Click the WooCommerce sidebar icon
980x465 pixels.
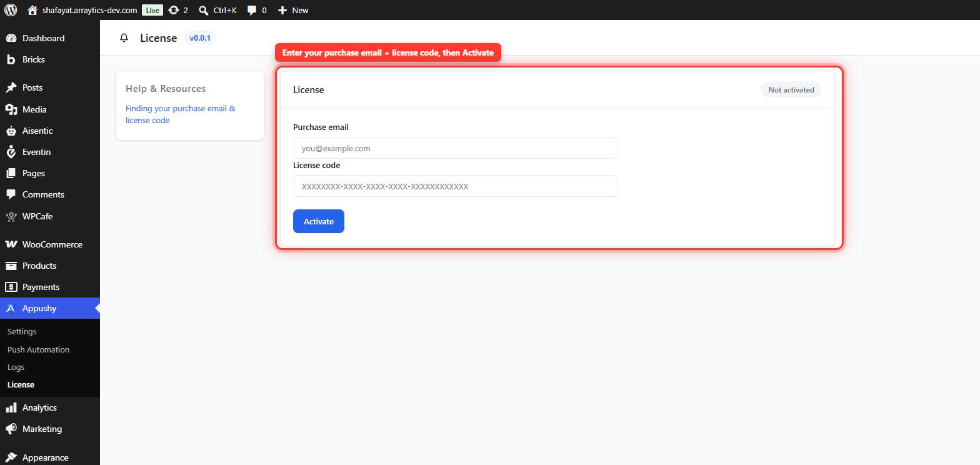point(11,244)
